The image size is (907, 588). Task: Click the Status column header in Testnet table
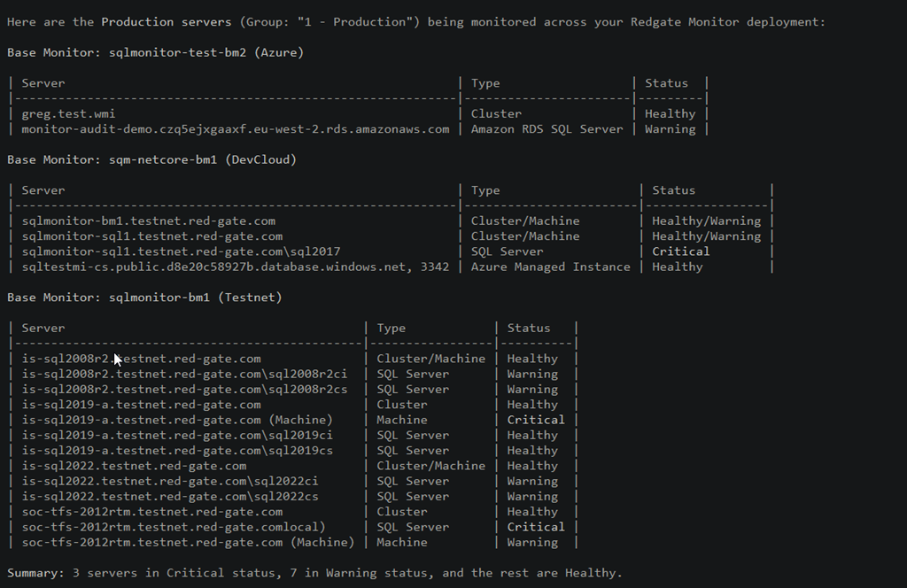[x=529, y=328]
